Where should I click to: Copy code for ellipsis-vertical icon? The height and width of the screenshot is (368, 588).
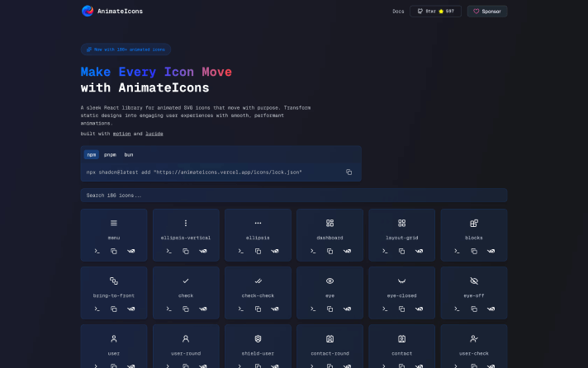click(186, 251)
